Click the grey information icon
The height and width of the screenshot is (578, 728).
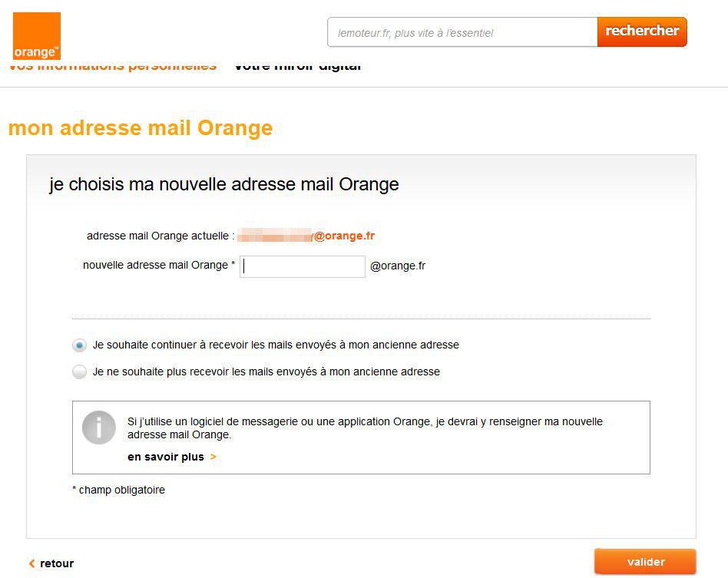[99, 428]
